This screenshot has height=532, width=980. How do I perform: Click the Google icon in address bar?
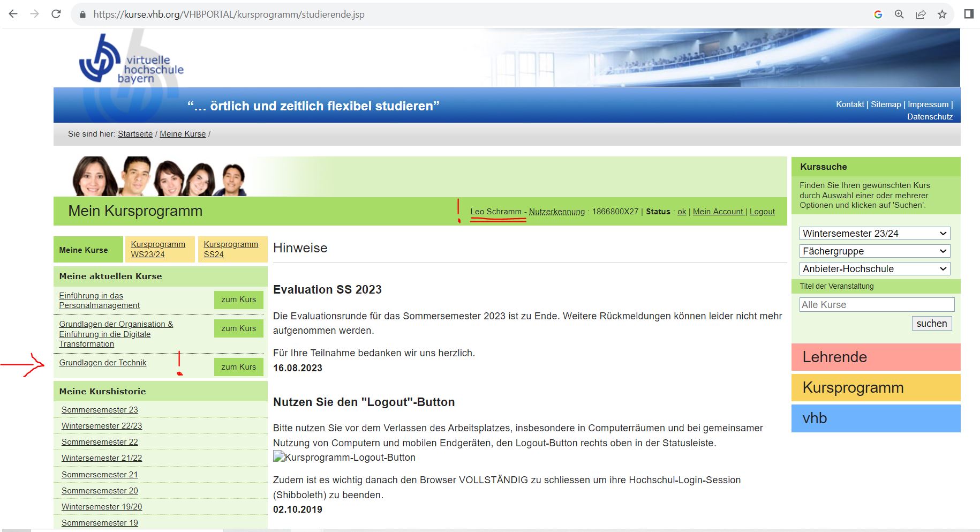[878, 14]
